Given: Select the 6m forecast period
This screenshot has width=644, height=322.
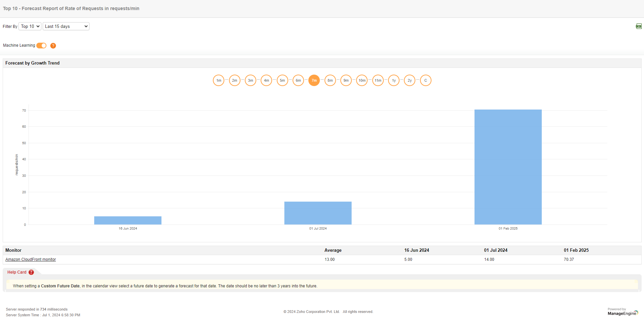Looking at the screenshot, I should pyautogui.click(x=298, y=80).
